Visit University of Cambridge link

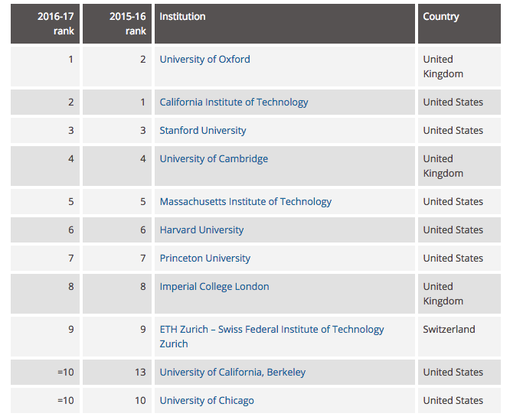[x=214, y=159]
